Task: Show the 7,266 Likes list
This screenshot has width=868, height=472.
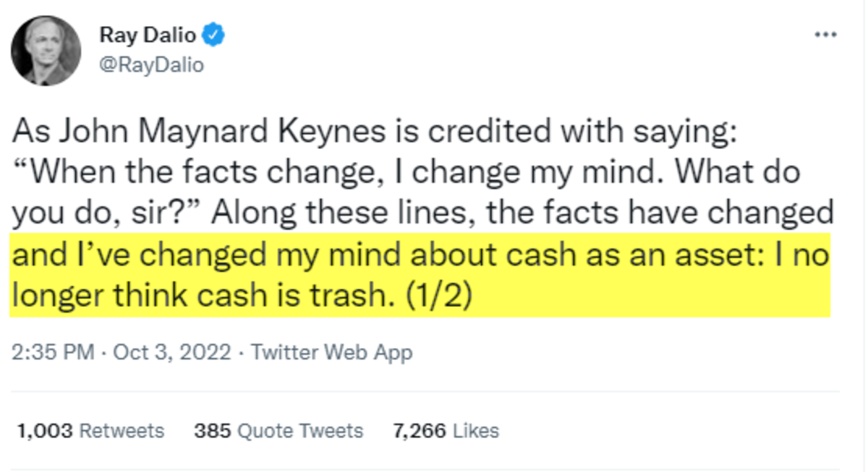Action: (446, 431)
